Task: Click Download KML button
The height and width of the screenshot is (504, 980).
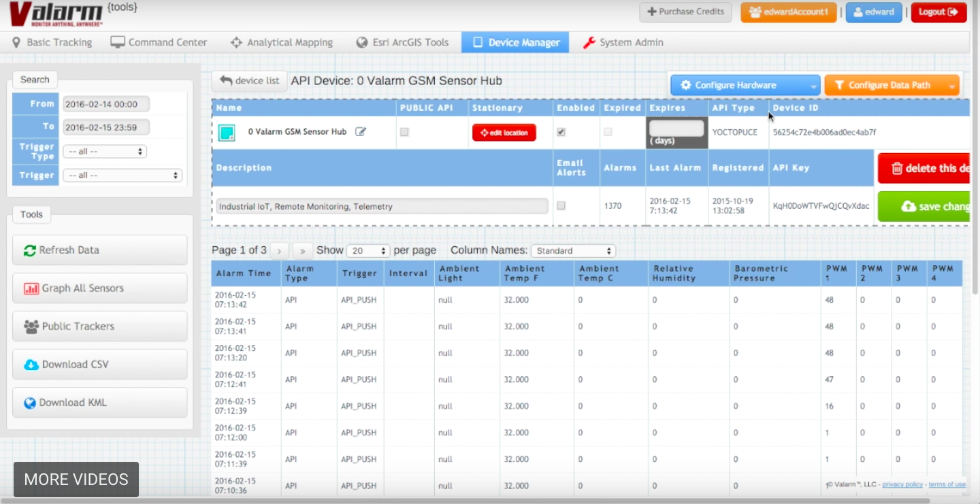Action: pos(99,403)
